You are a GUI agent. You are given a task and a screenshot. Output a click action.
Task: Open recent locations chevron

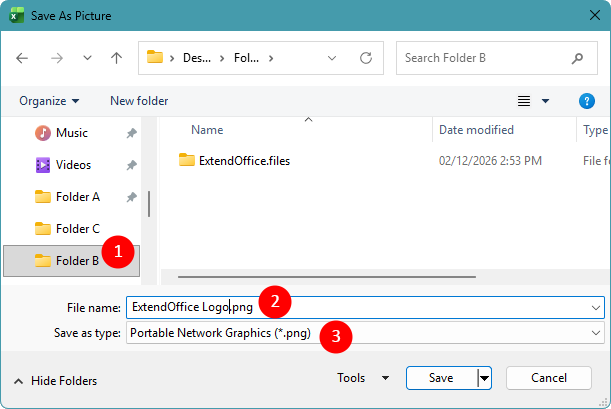87,58
